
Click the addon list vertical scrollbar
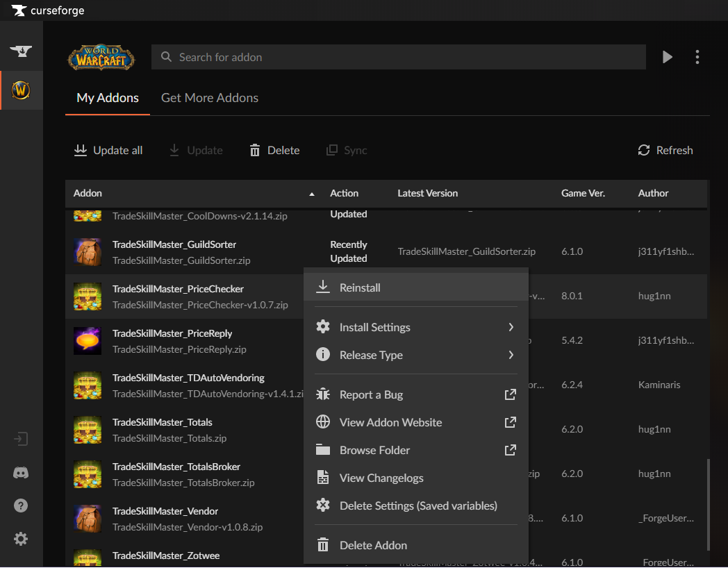click(x=708, y=504)
